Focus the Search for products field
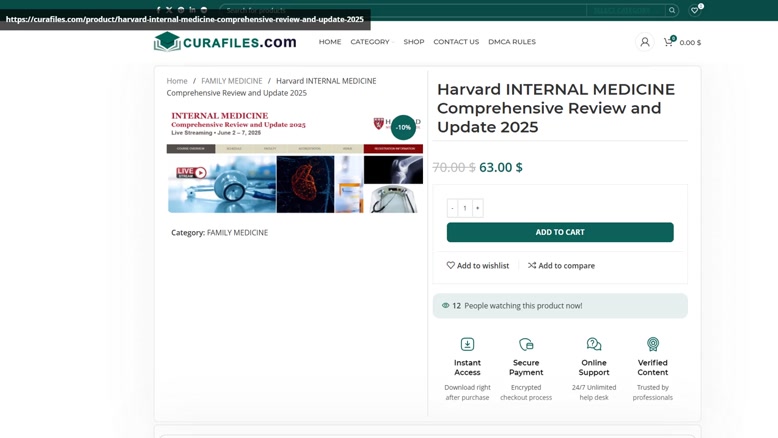Screen dimensions: 778x438 [403, 10]
